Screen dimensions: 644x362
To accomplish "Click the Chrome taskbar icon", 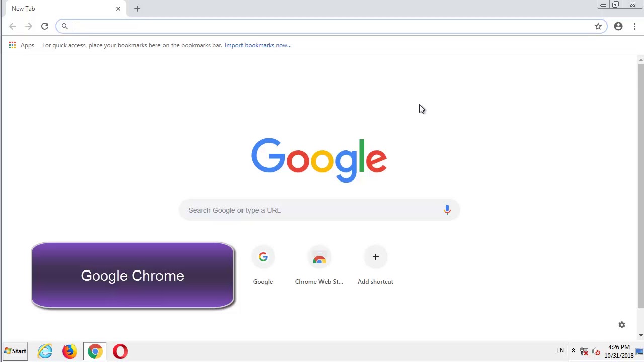I will [95, 351].
